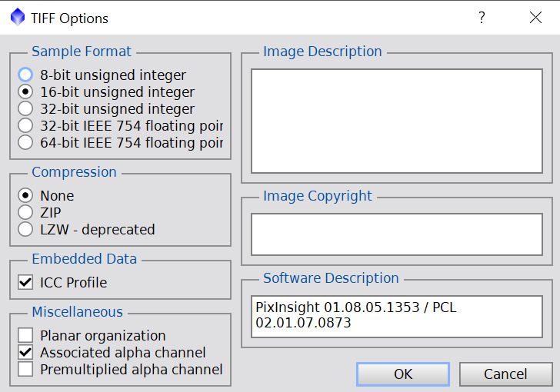Click the Software Description text field
The width and height of the screenshot is (560, 392).
397,317
